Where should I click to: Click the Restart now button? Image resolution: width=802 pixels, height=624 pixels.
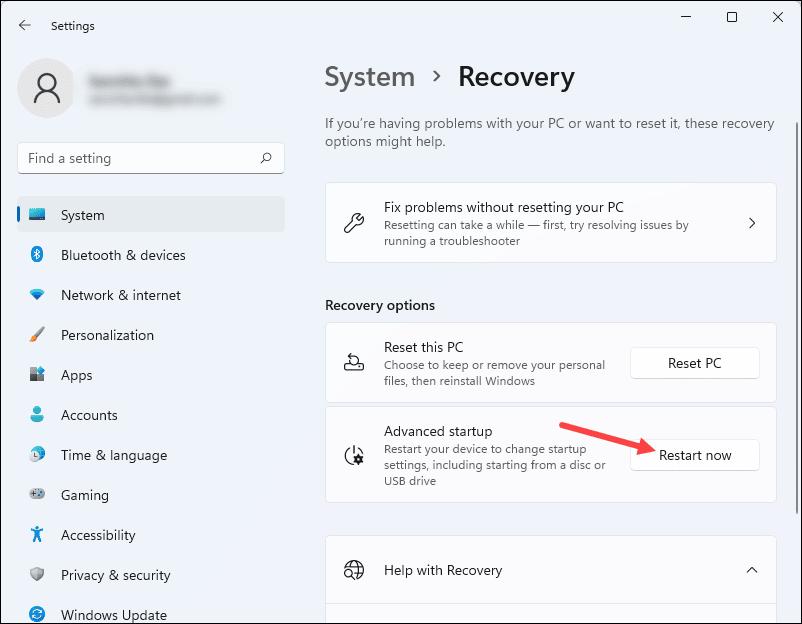click(x=695, y=455)
